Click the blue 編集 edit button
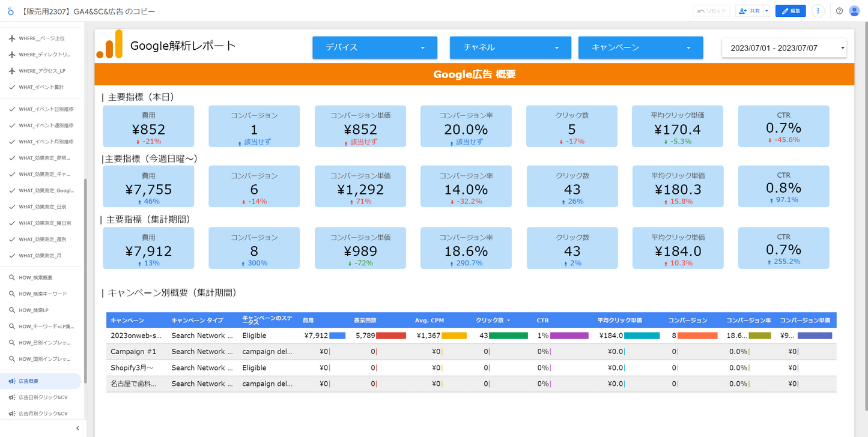This screenshot has width=868, height=437. coord(791,11)
